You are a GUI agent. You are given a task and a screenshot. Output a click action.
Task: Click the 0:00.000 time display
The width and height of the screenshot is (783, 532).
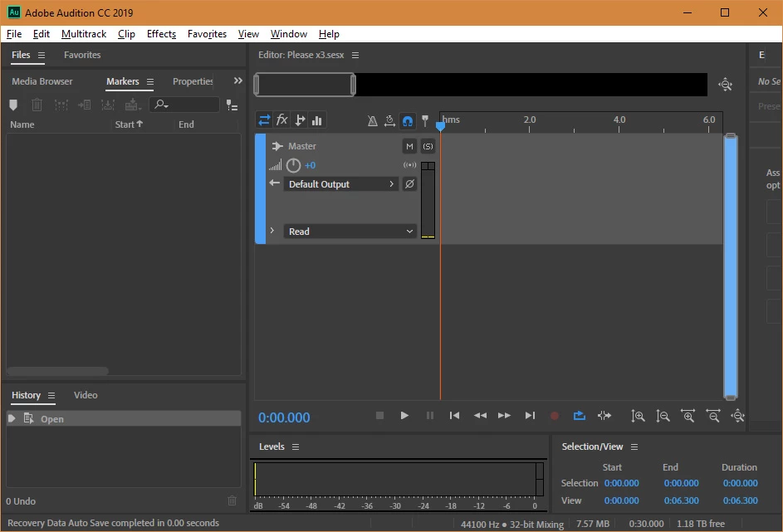(284, 417)
